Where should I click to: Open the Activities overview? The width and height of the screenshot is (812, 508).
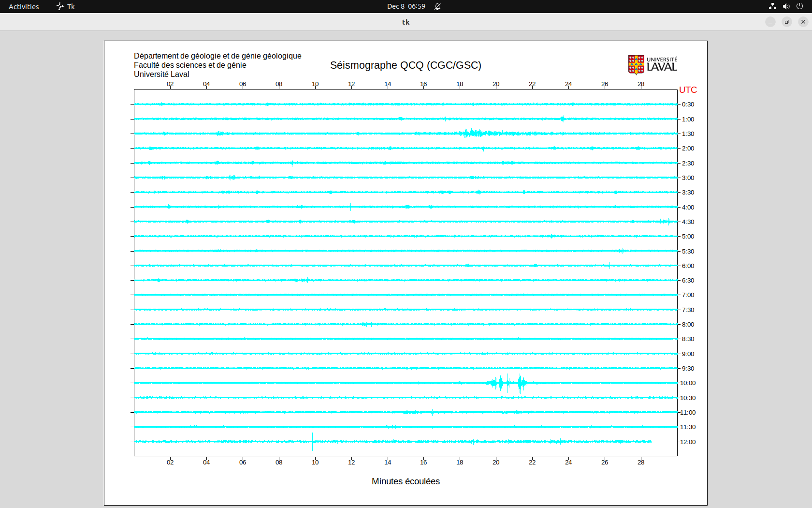(24, 6)
